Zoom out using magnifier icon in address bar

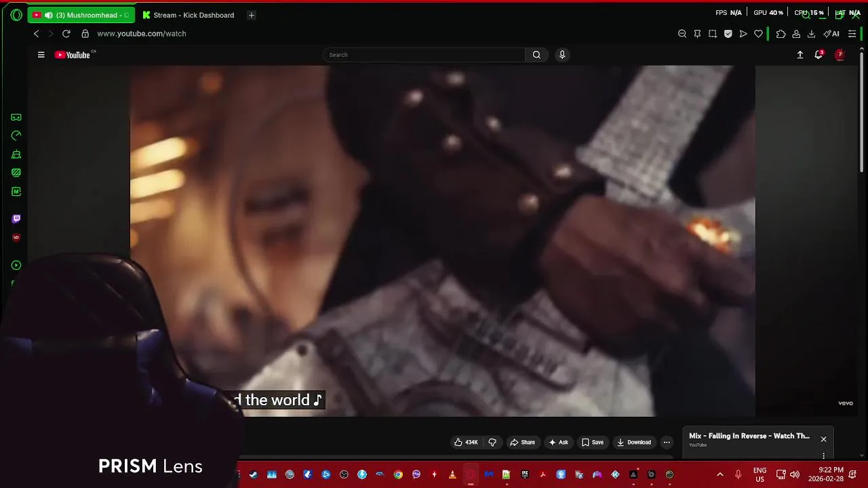click(x=682, y=34)
